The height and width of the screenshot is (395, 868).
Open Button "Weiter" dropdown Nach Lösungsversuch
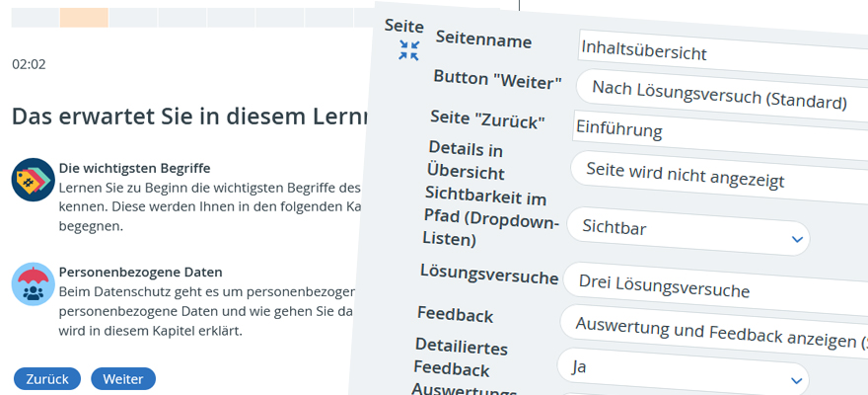point(721,95)
